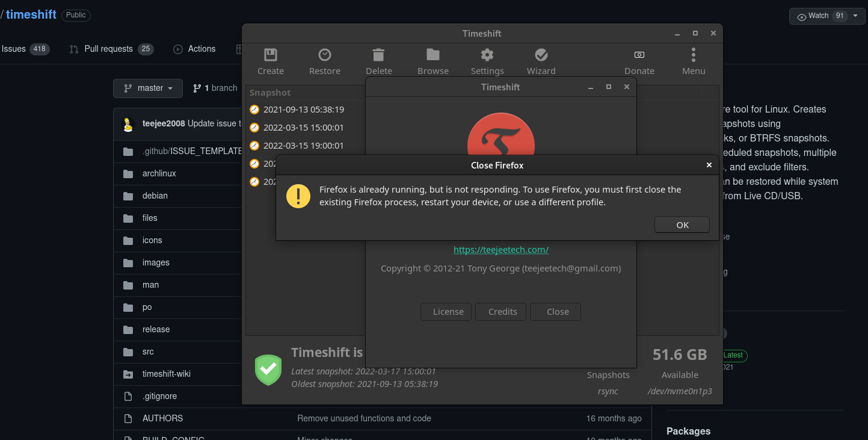
Task: Open the src folder
Action: coord(148,352)
